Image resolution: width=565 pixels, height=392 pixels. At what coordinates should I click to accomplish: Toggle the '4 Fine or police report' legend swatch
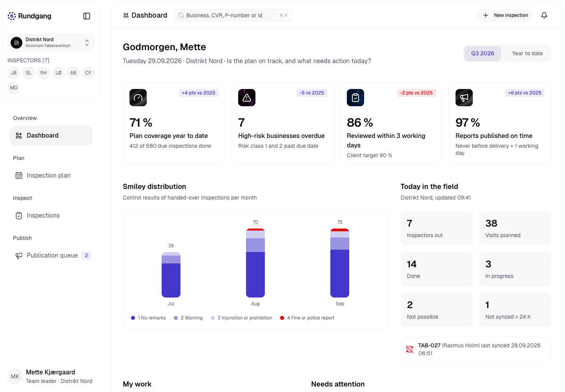tap(282, 318)
